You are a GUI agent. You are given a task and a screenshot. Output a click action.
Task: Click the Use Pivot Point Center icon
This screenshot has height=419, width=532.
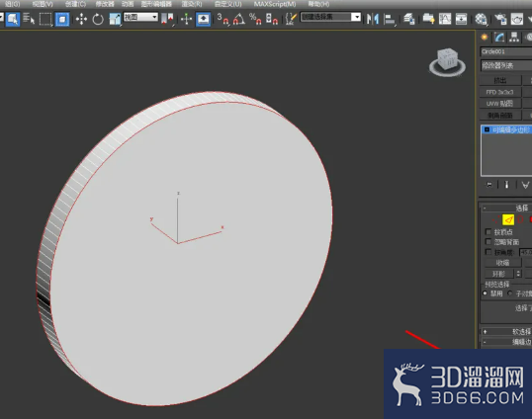167,19
